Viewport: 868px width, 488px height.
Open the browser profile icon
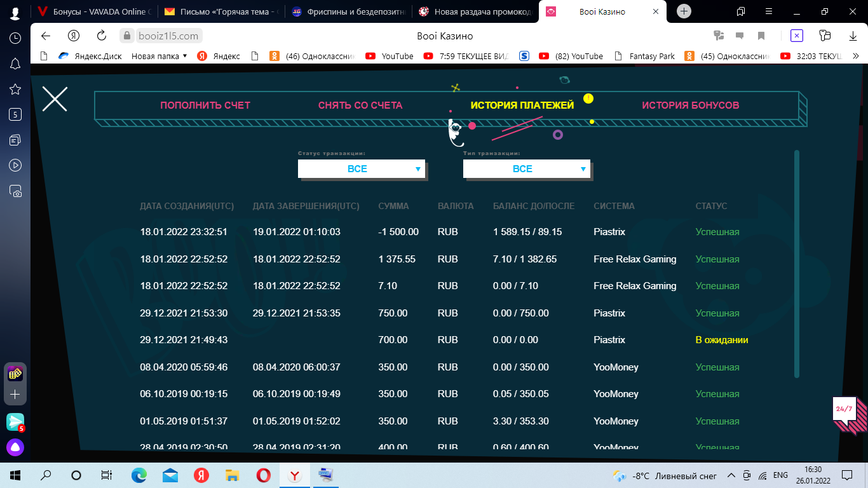click(15, 12)
